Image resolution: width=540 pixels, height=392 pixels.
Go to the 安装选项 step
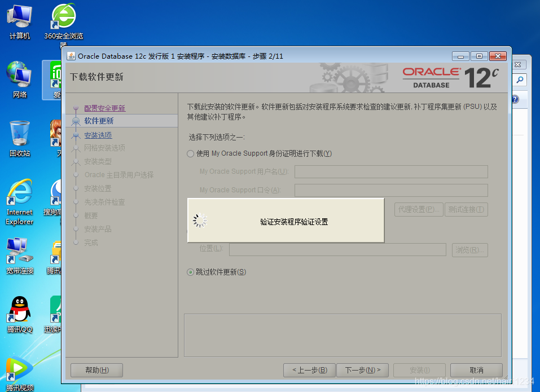[98, 135]
